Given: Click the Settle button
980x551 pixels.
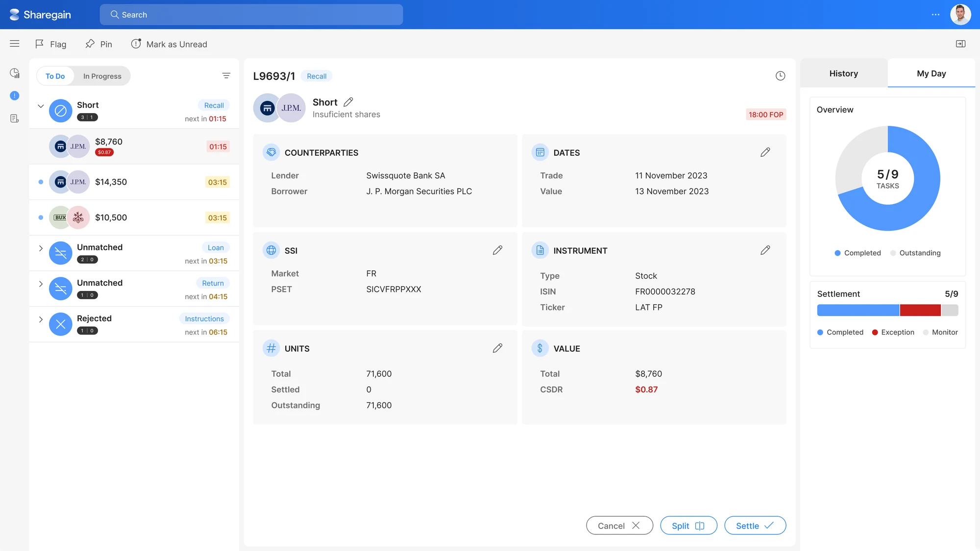Looking at the screenshot, I should pyautogui.click(x=755, y=526).
